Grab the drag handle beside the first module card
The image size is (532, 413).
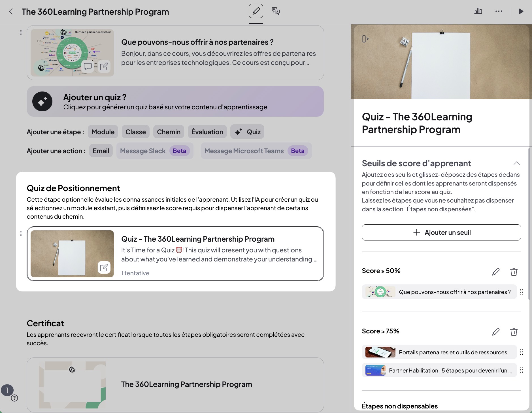(x=21, y=33)
